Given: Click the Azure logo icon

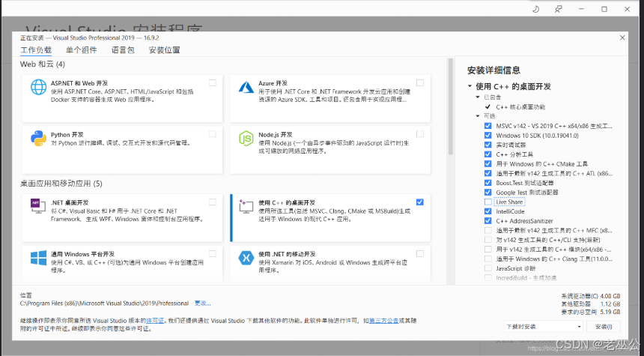Looking at the screenshot, I should pyautogui.click(x=246, y=87).
